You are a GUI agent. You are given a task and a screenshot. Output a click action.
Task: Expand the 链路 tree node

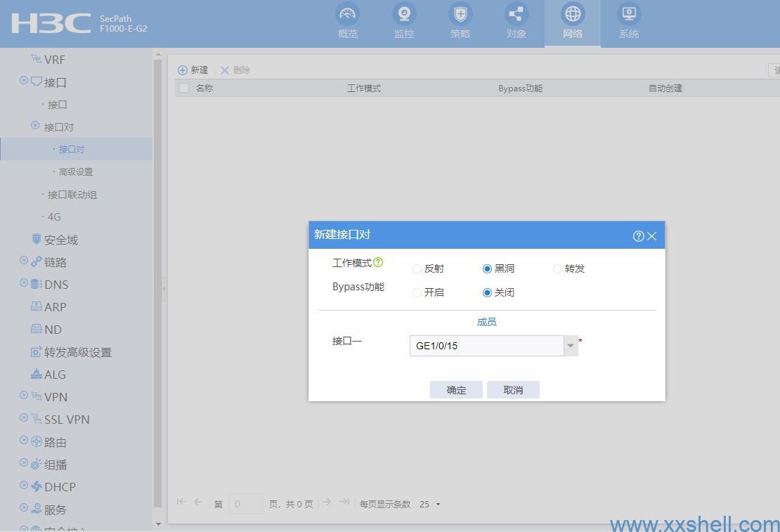(24, 261)
